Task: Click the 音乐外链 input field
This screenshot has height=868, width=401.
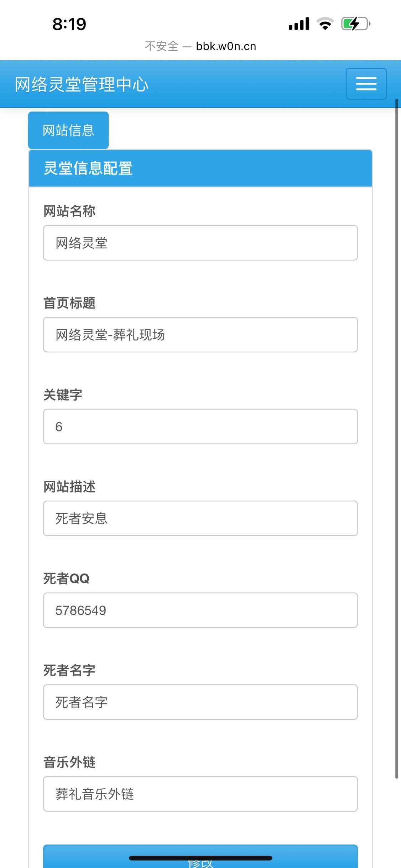Action: pyautogui.click(x=200, y=794)
